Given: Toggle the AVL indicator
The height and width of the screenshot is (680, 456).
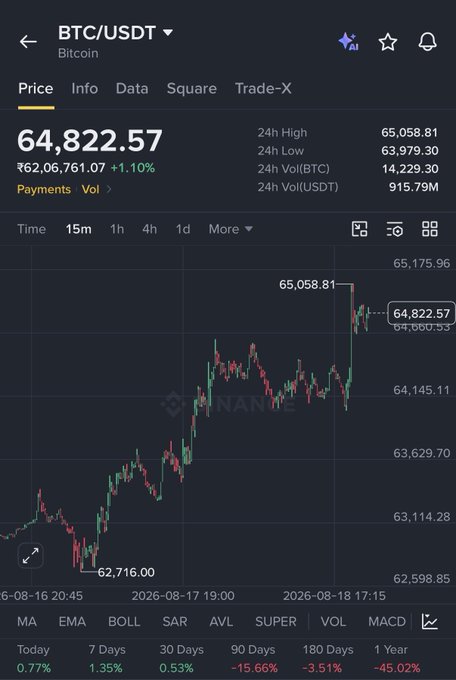Looking at the screenshot, I should (x=221, y=621).
